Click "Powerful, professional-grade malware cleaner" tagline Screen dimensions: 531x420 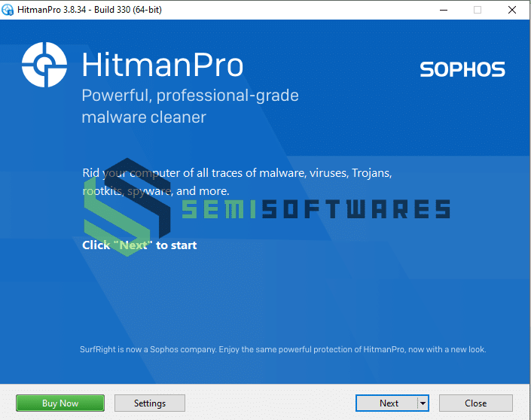tap(190, 106)
